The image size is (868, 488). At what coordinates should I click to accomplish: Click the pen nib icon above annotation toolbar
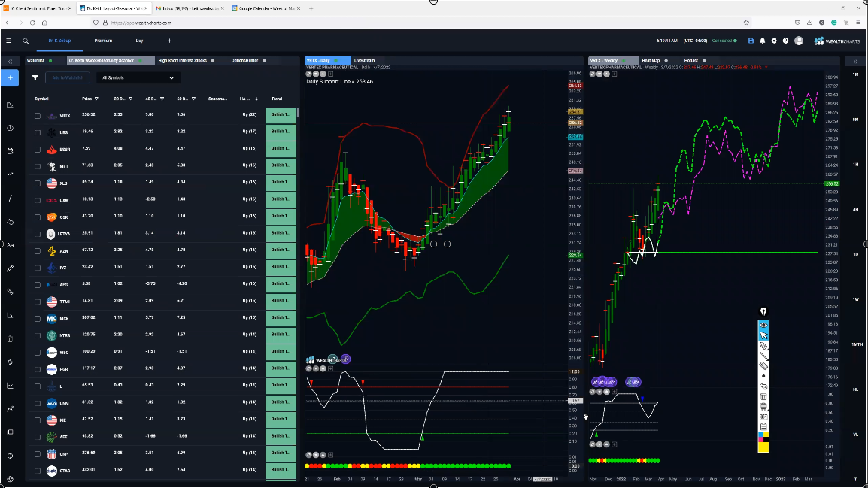(x=763, y=312)
